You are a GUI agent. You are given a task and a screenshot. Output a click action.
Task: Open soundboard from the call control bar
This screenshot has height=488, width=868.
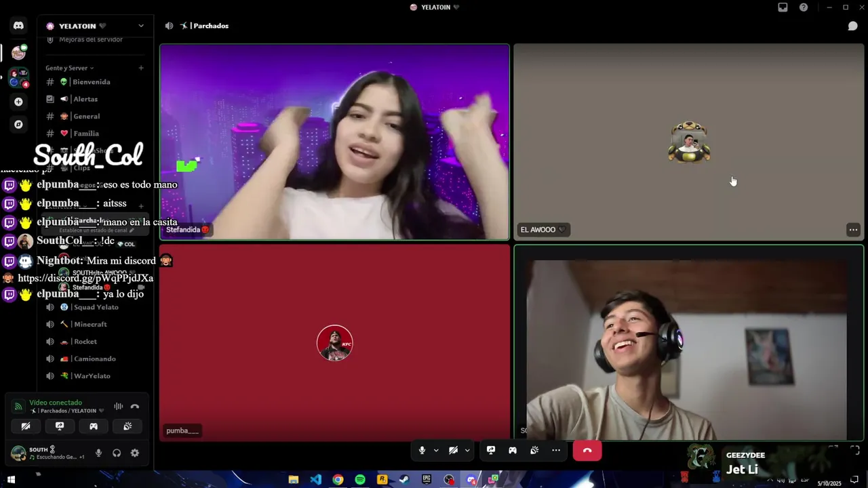[x=534, y=450]
